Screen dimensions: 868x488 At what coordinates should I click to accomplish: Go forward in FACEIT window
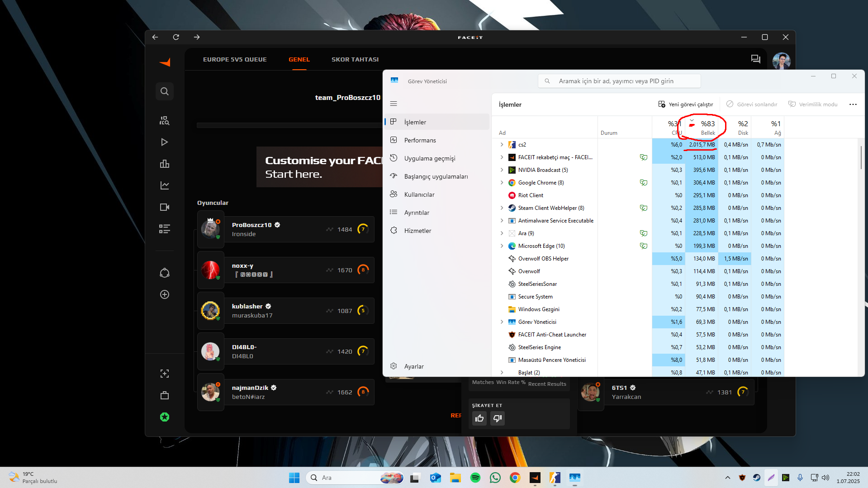(x=197, y=37)
